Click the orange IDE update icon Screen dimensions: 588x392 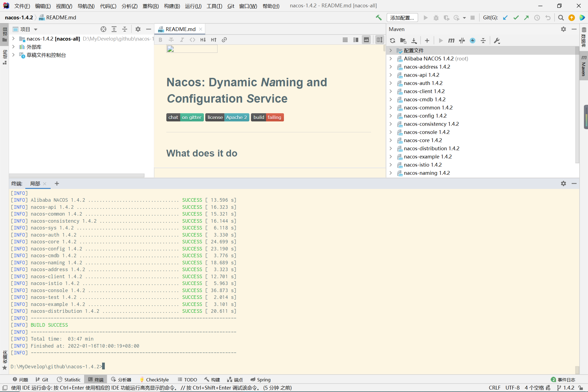coord(572,18)
